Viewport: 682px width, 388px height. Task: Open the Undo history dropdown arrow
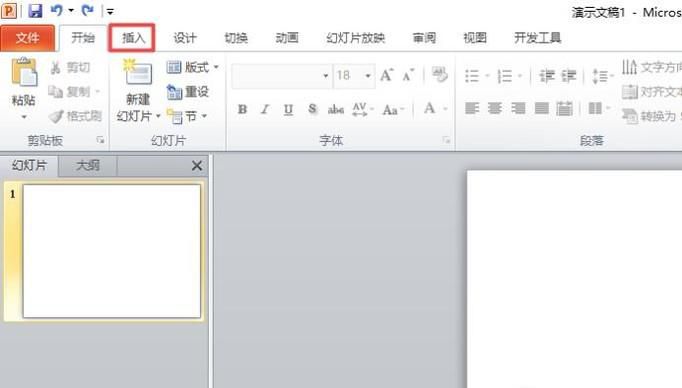click(71, 10)
